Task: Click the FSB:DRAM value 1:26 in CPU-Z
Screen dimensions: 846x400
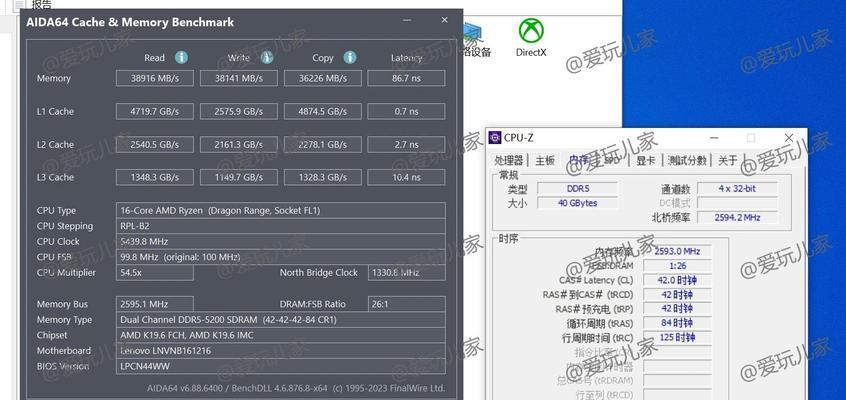Action: click(x=677, y=266)
